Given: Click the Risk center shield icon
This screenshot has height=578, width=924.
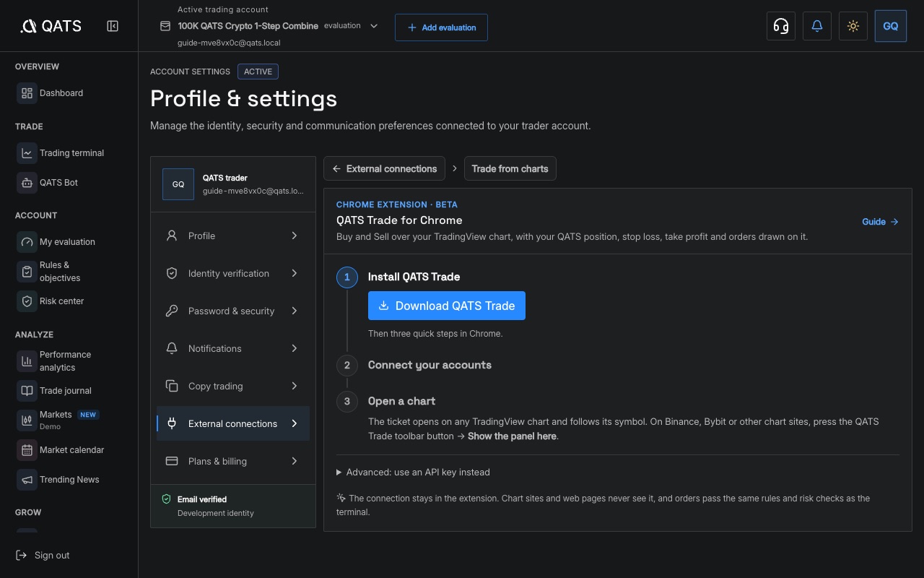Looking at the screenshot, I should pyautogui.click(x=27, y=301).
